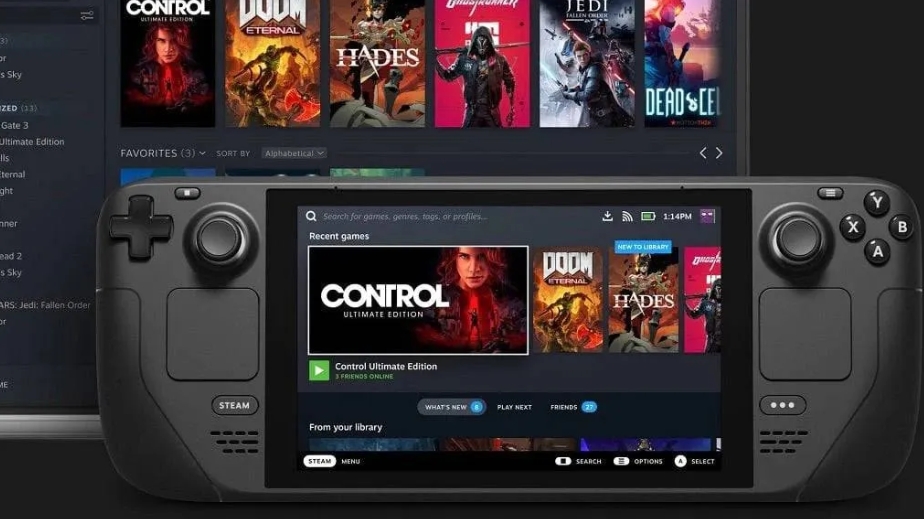Screen dimensions: 924x519
Task: Select the large Control Ultimate Edition banner
Action: (x=418, y=300)
